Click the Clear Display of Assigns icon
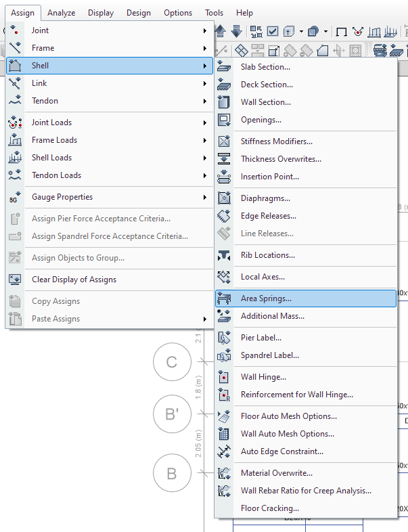Viewport: 408px width, 532px height. (15, 280)
